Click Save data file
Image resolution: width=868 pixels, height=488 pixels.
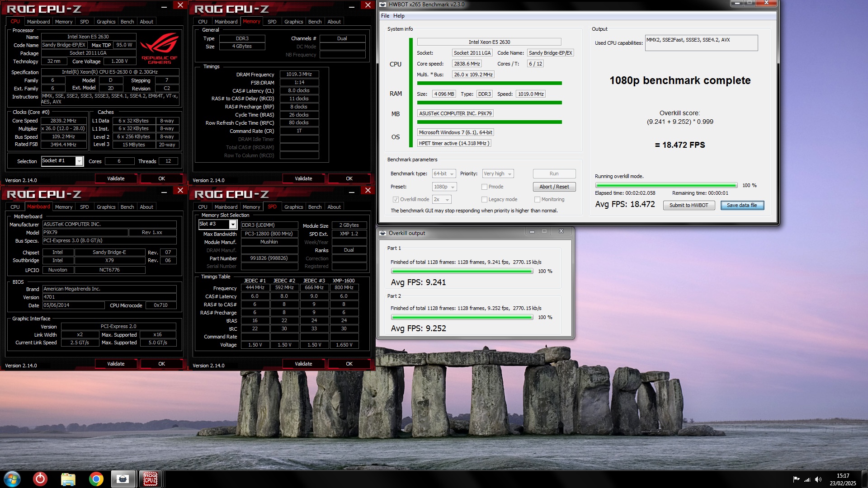coord(742,205)
